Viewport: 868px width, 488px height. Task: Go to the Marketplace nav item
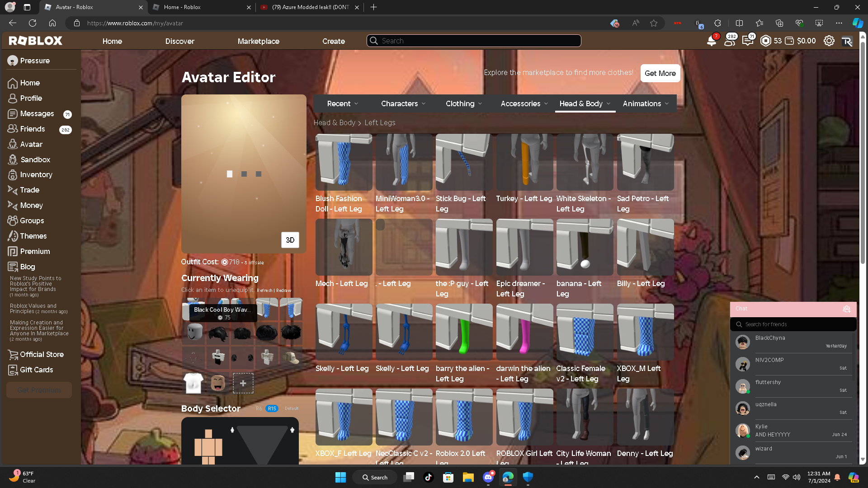coord(259,41)
